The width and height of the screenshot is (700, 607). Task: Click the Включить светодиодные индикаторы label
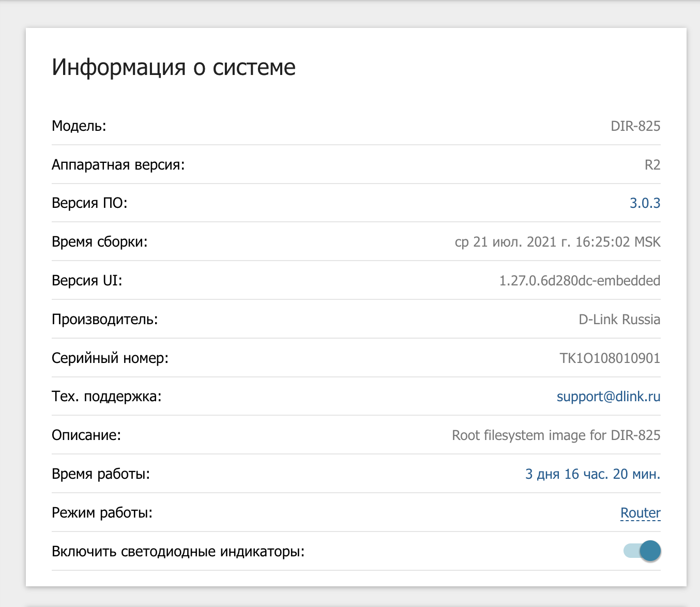pyautogui.click(x=178, y=552)
